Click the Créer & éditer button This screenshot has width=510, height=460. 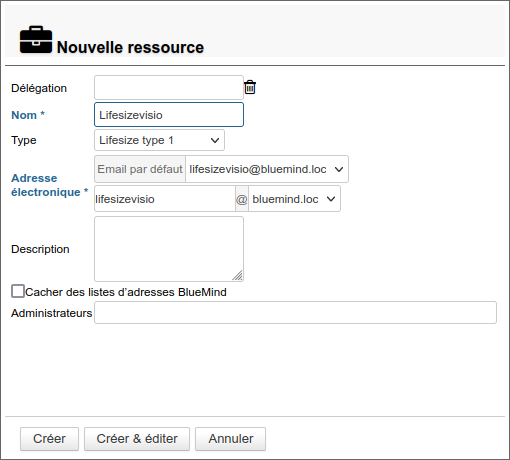click(x=137, y=439)
